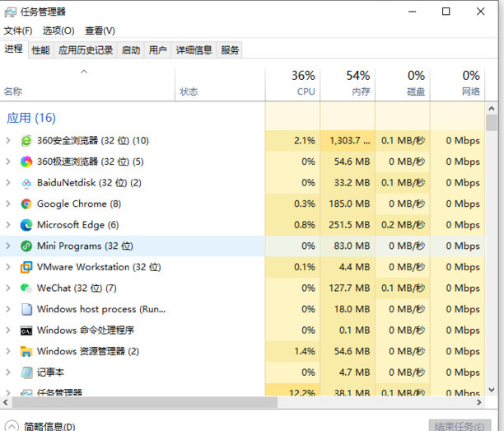Click the WeChat icon

[x=26, y=288]
